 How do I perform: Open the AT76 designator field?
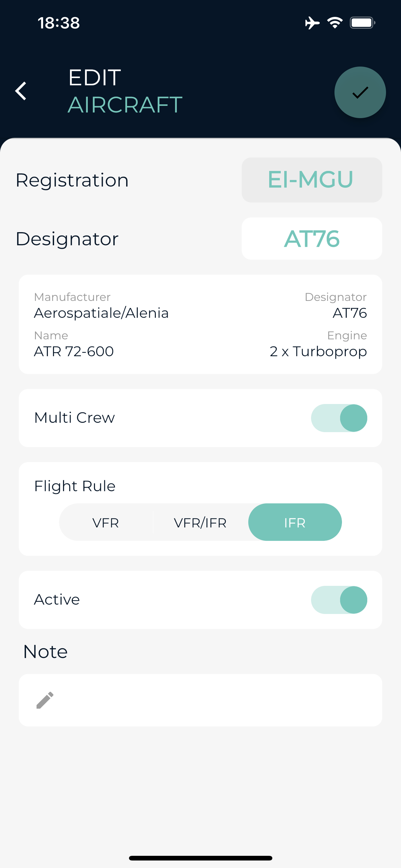(312, 239)
